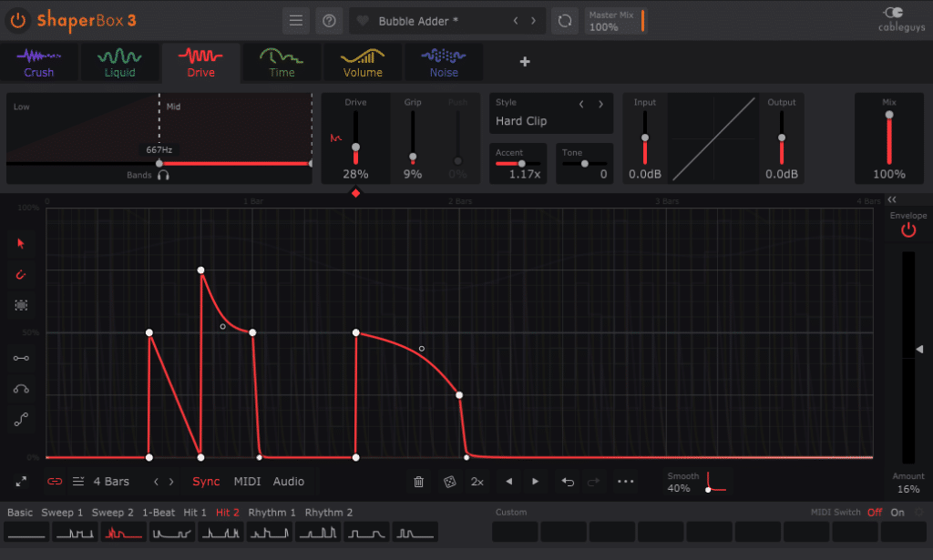This screenshot has width=933, height=560.
Task: Select the next Style after Hard Clip
Action: (x=600, y=104)
